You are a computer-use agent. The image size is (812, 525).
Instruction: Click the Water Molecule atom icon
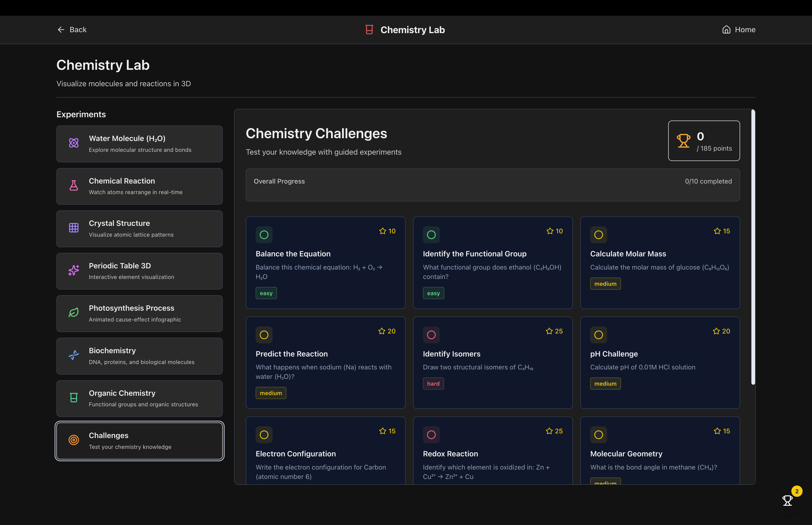click(74, 143)
